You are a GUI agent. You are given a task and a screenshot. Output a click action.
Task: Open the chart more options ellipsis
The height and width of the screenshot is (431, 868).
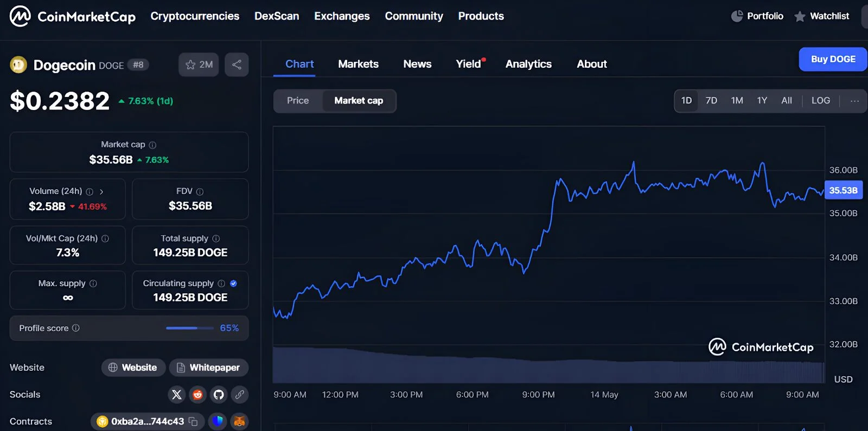tap(854, 101)
